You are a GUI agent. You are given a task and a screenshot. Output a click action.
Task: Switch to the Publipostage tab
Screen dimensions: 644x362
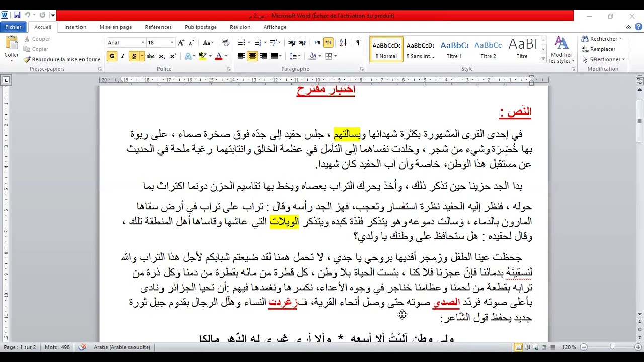point(201,27)
